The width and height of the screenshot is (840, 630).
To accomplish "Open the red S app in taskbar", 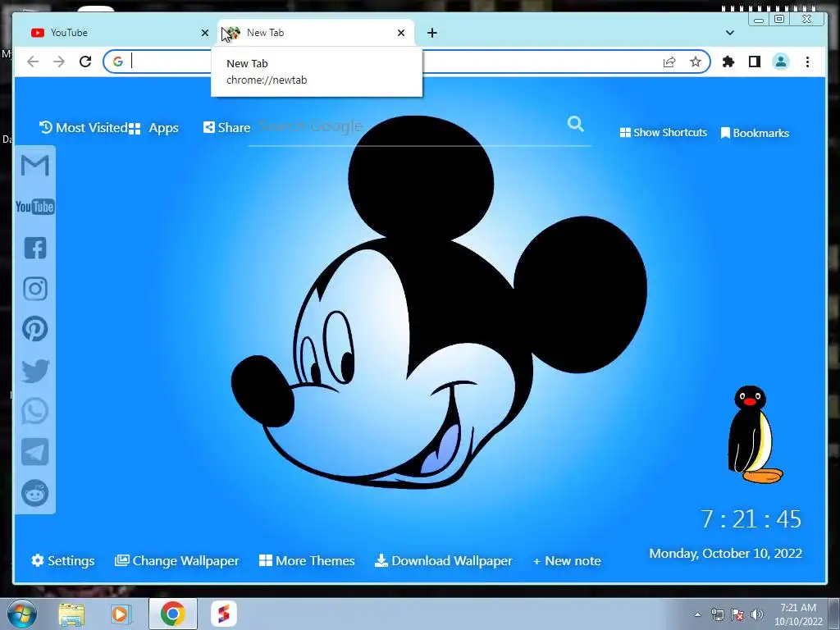I will point(223,614).
